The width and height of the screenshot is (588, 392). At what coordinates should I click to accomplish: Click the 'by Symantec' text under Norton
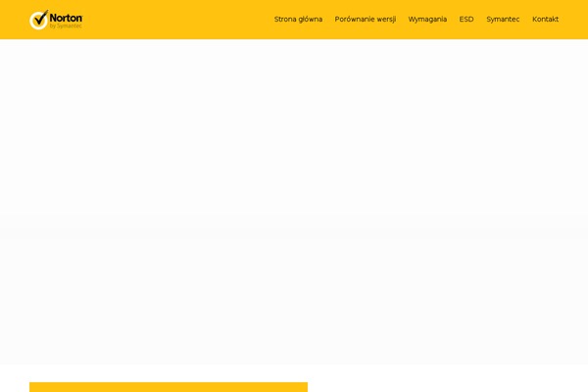pyautogui.click(x=66, y=25)
